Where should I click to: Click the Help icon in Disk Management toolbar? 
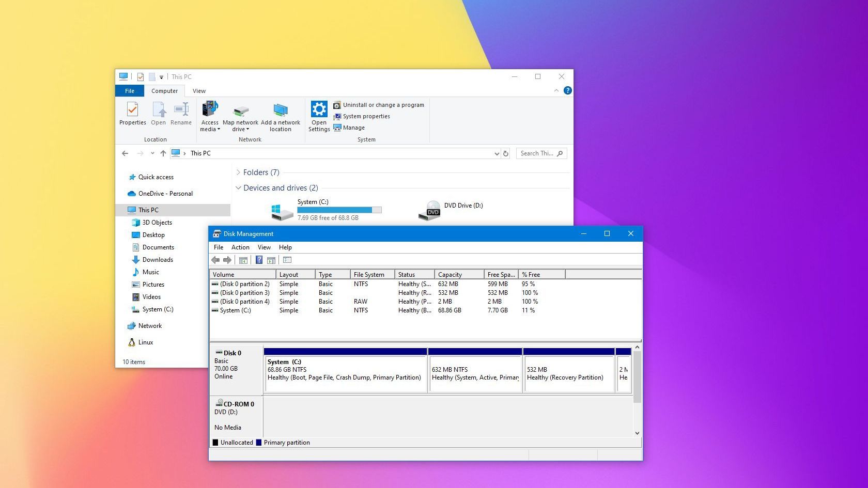pyautogui.click(x=259, y=260)
